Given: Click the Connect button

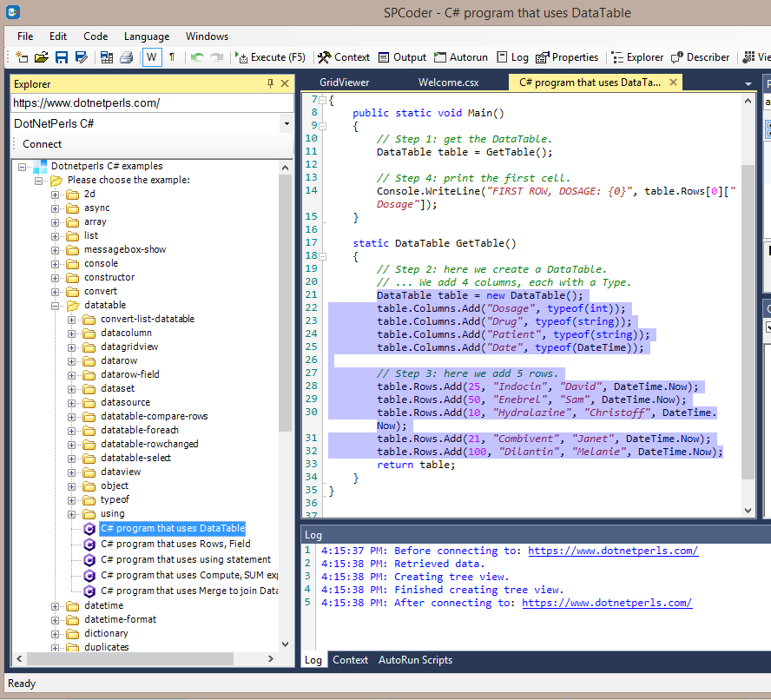Looking at the screenshot, I should (42, 144).
